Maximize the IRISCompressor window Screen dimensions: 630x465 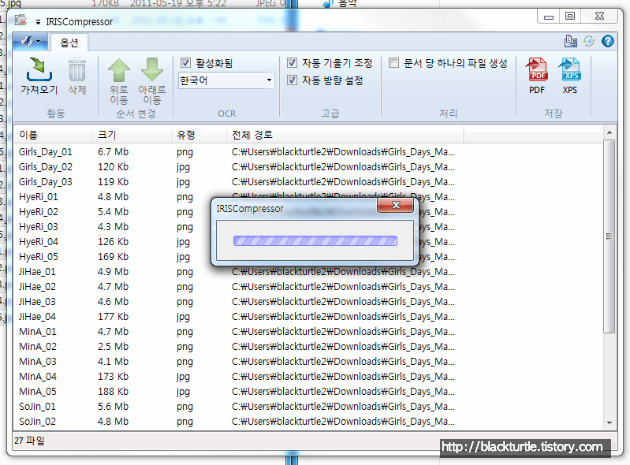(570, 16)
